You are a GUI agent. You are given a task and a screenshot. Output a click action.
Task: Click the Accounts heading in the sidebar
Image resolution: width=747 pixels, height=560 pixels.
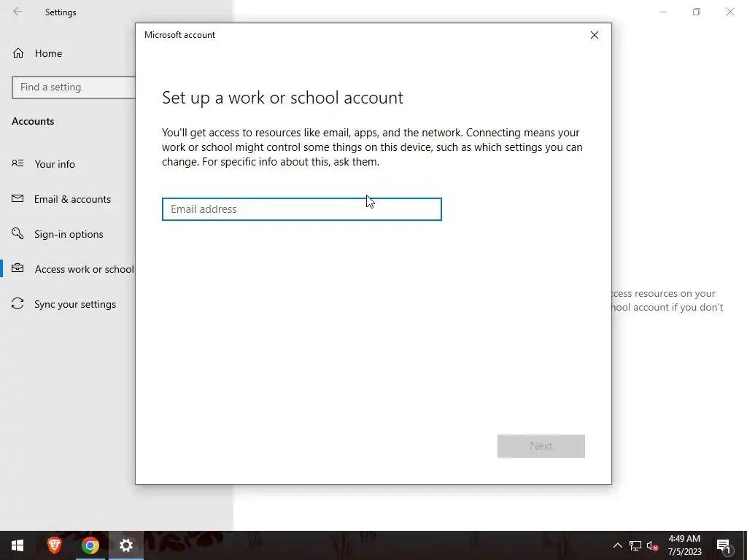[x=33, y=122]
